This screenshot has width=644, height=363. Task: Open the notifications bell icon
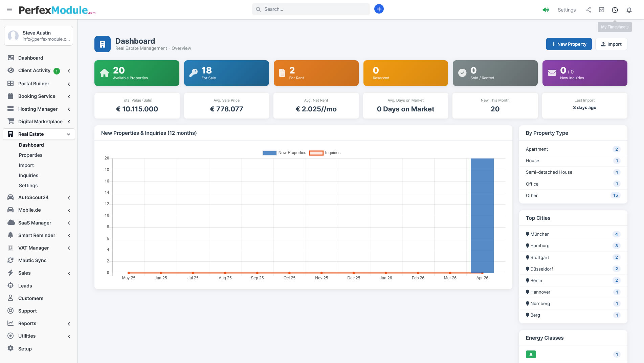(x=629, y=10)
